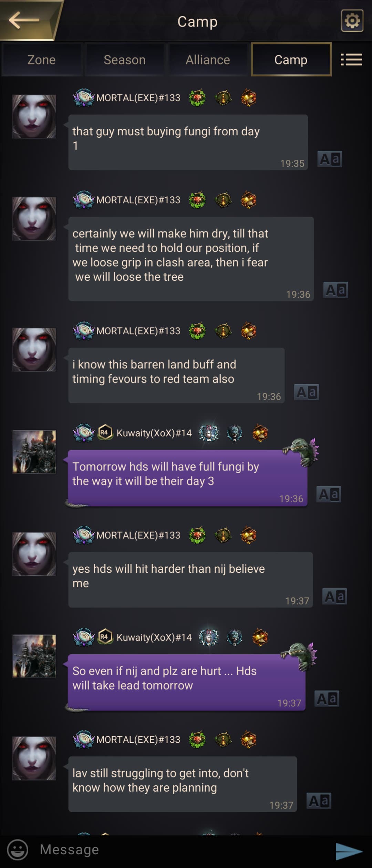
Task: Tap the R4 rank badge beside Kuwaity at 19:36
Action: point(105,432)
